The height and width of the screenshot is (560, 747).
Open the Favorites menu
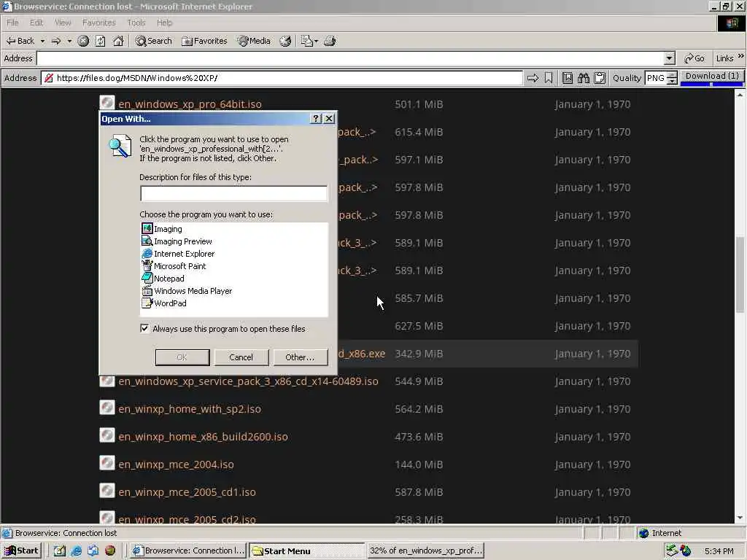click(x=98, y=23)
